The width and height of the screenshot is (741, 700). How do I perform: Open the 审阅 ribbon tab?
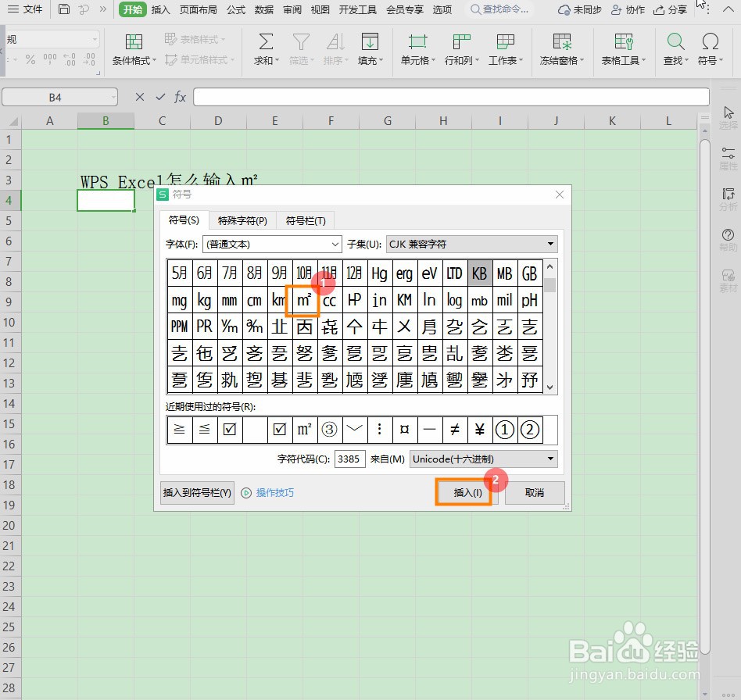[x=292, y=10]
